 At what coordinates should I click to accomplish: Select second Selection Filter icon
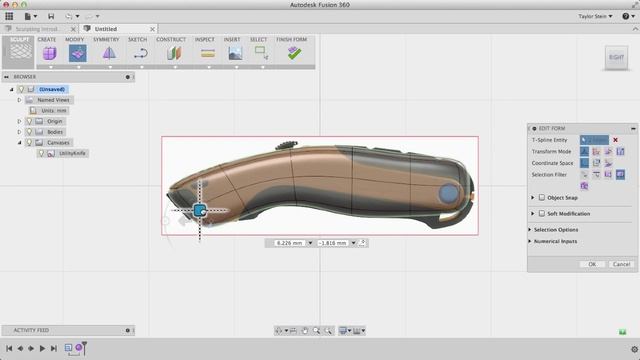(x=596, y=174)
